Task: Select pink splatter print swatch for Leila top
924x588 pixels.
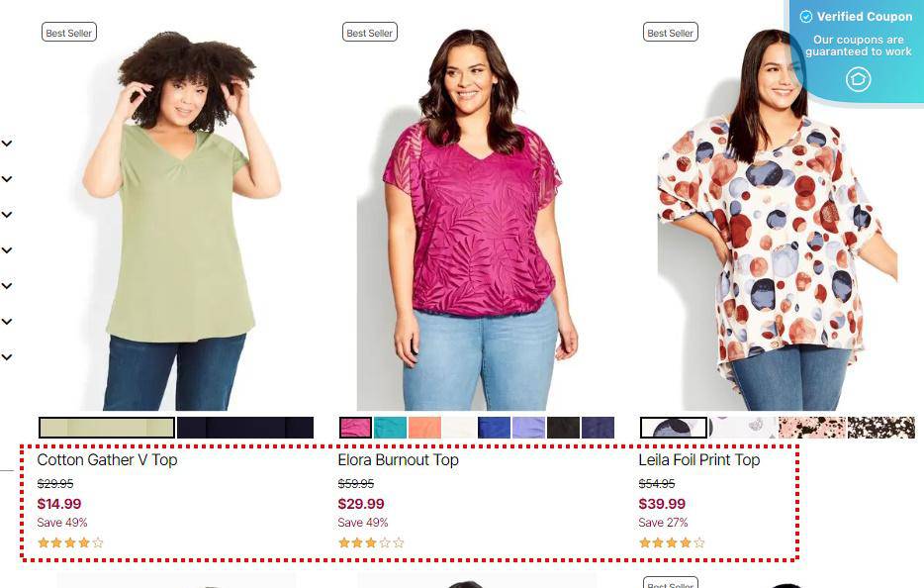Action: pyautogui.click(x=812, y=428)
